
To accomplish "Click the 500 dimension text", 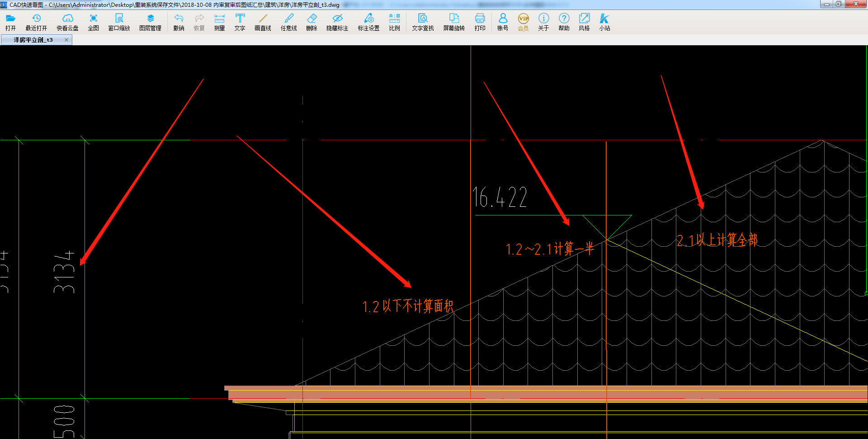I will point(64,422).
